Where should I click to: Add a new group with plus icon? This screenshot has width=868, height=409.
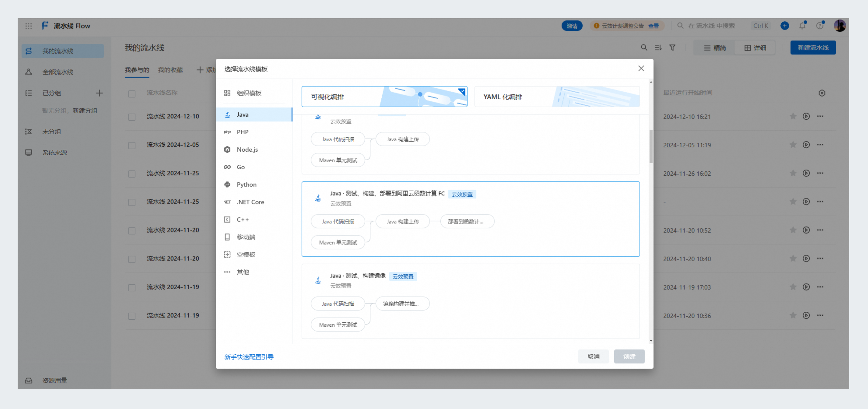click(x=99, y=93)
